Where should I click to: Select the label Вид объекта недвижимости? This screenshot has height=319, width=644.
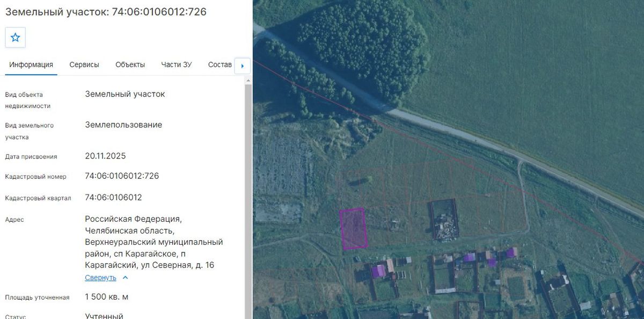click(x=28, y=100)
